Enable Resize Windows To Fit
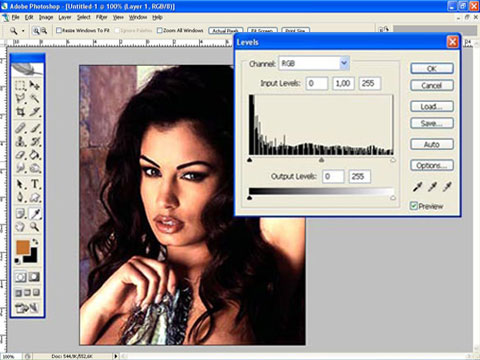Viewport: 480px width, 360px height. [x=59, y=30]
